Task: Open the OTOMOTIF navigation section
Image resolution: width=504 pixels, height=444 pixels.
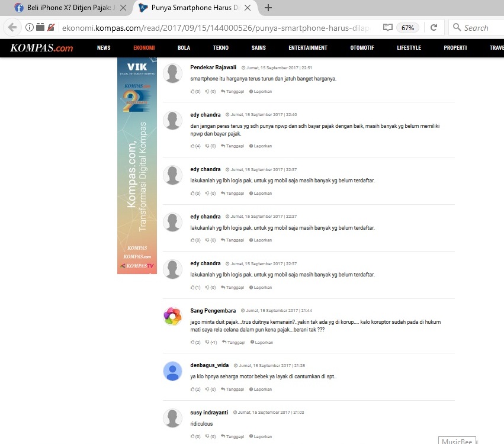Action: [x=362, y=48]
